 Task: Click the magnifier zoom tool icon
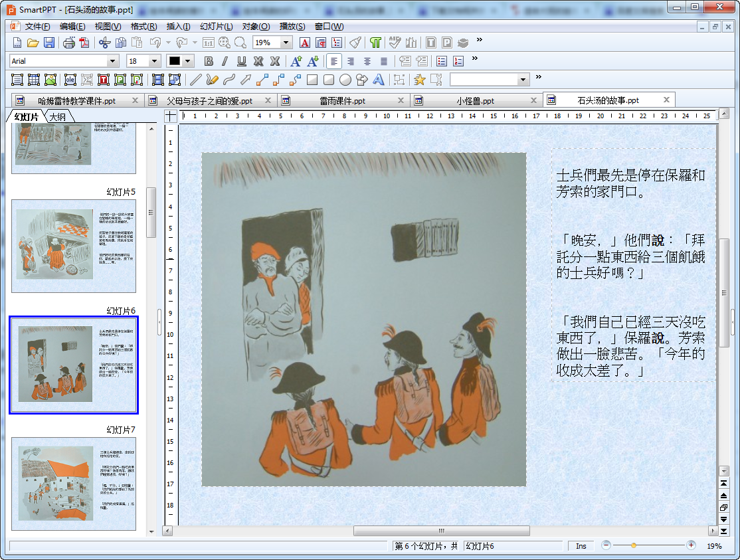240,43
